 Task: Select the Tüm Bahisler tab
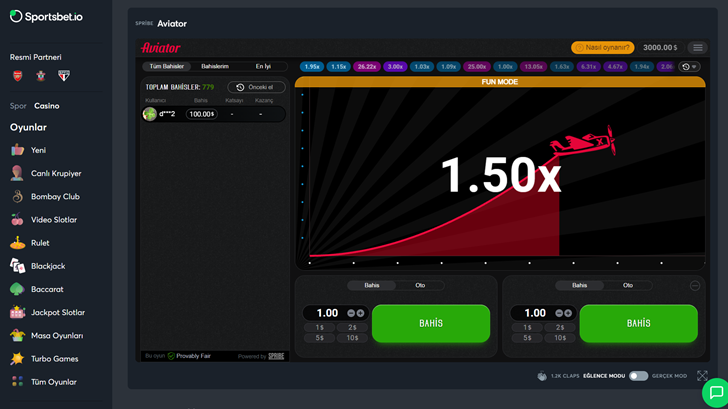click(167, 66)
